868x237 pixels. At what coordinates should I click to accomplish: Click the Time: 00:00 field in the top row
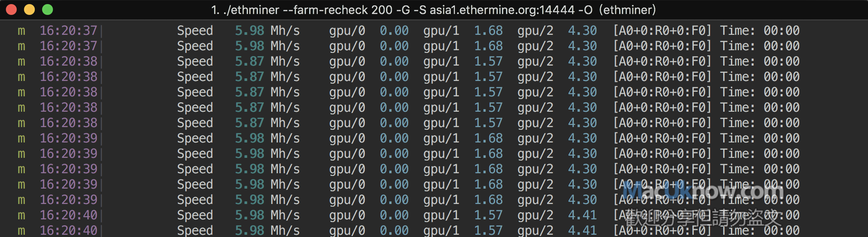click(760, 31)
